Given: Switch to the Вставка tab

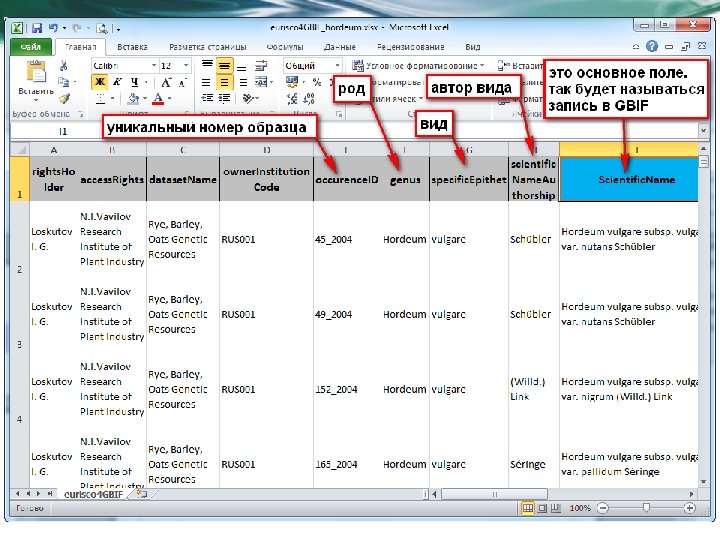Looking at the screenshot, I should 132,47.
